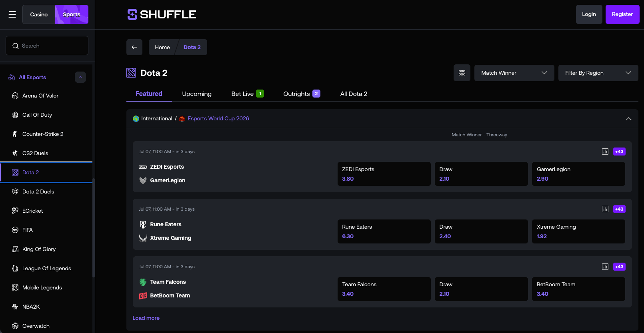
Task: Open the Match Winner dropdown
Action: pyautogui.click(x=514, y=73)
